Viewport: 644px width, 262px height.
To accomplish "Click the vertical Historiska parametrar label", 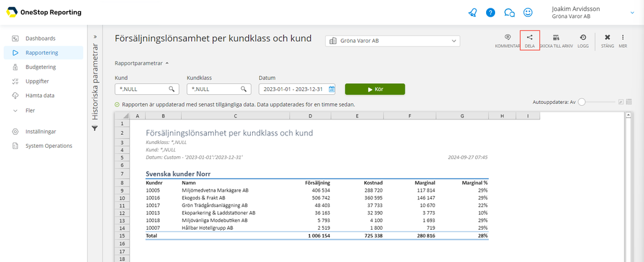I will 95,81.
